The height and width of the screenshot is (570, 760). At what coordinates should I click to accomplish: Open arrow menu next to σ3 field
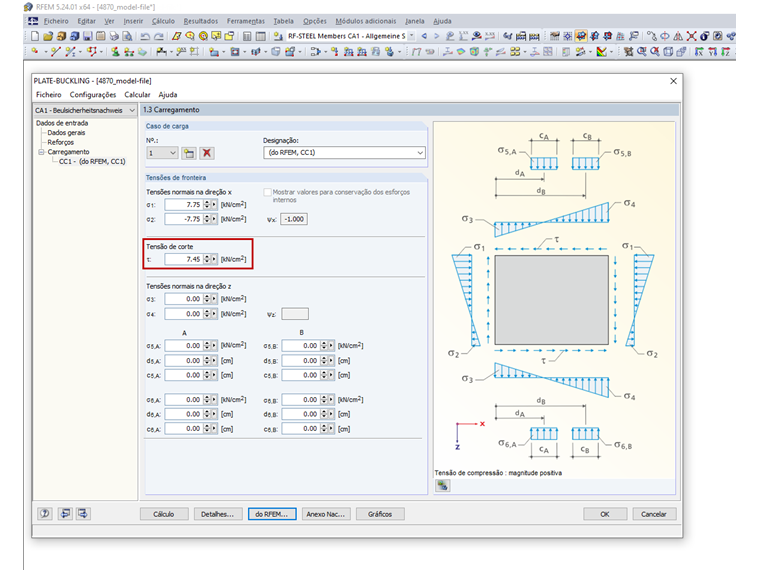tap(214, 299)
